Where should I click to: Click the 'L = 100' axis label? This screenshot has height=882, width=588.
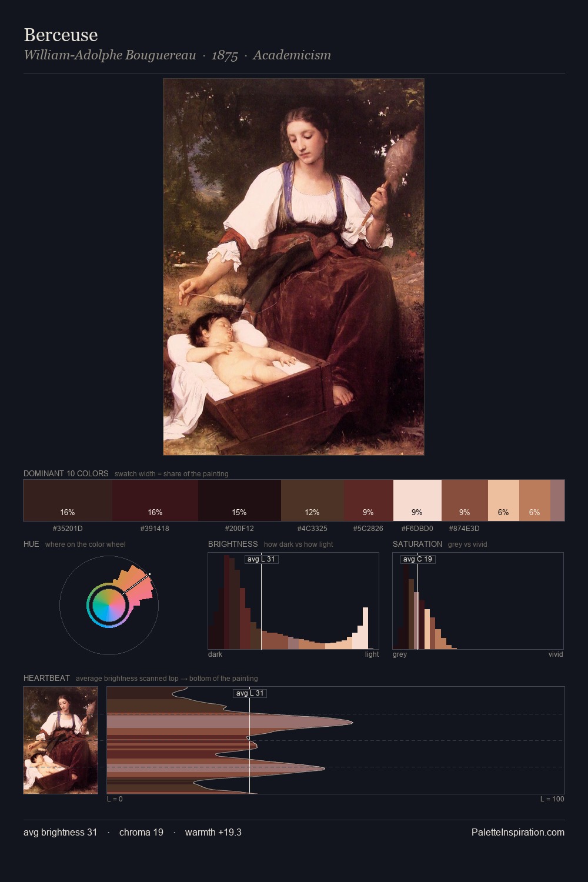(552, 799)
